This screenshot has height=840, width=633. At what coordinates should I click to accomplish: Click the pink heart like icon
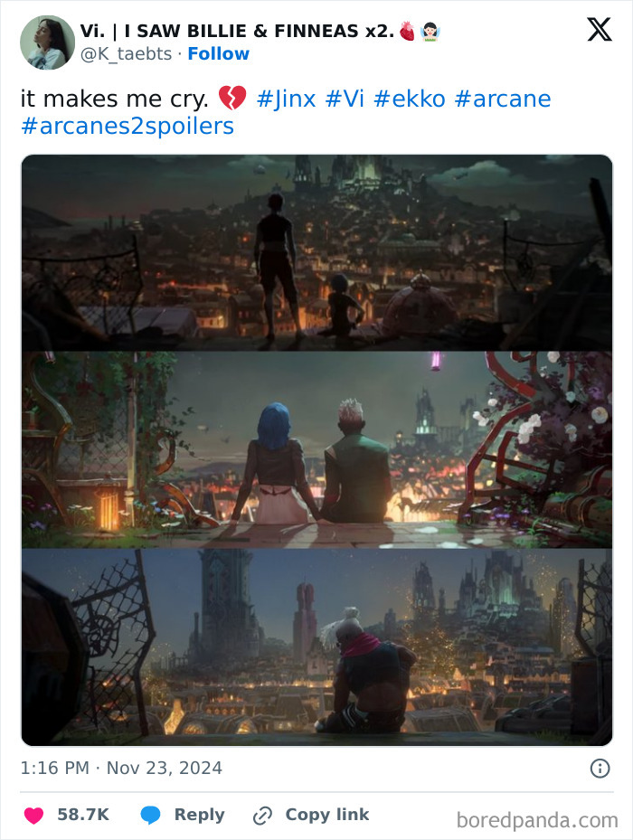tap(33, 815)
